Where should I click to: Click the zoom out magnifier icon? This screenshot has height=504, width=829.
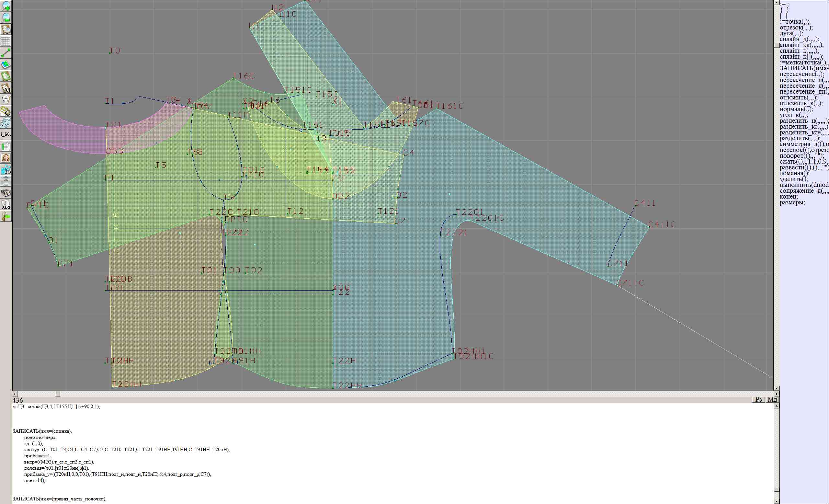[6, 17]
